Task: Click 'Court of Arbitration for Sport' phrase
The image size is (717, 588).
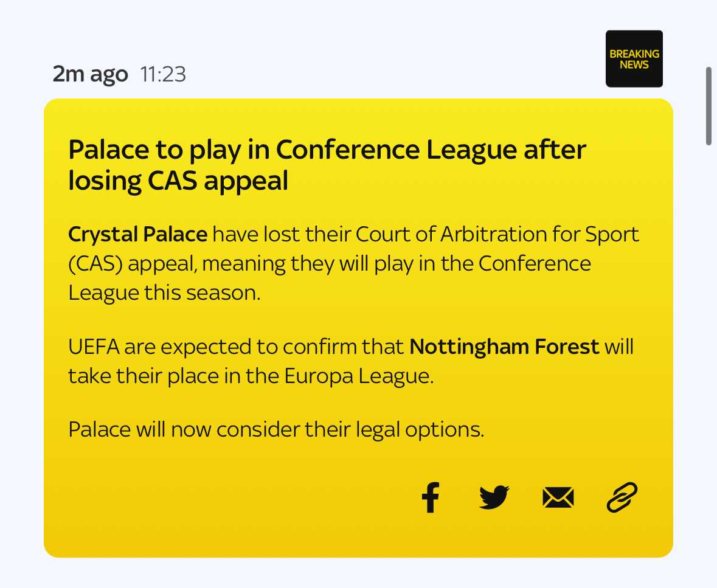Action: [497, 234]
